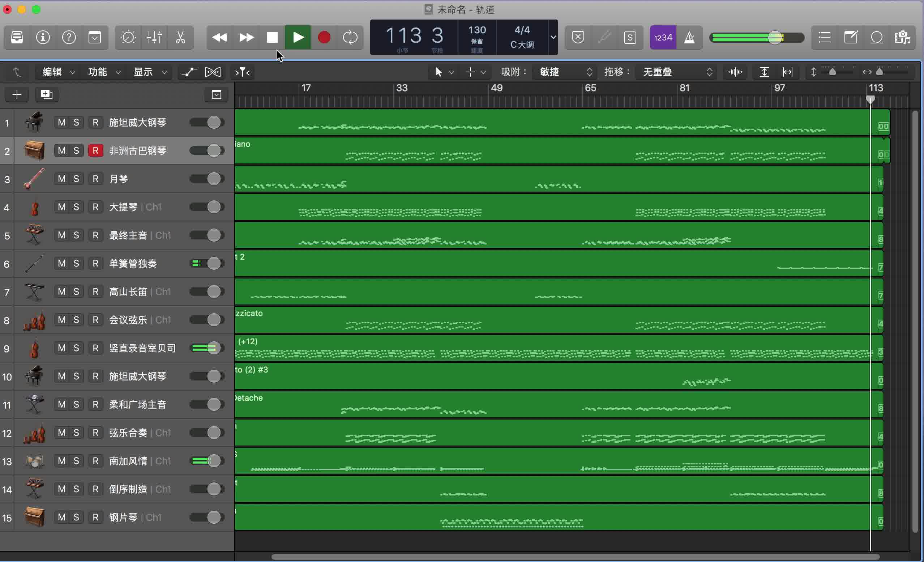The width and height of the screenshot is (924, 562).
Task: Open the loop browser icon
Action: pyautogui.click(x=877, y=37)
